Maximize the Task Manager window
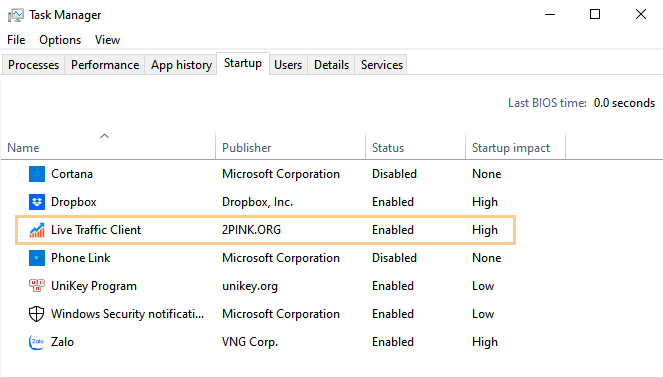663x377 pixels. point(595,15)
